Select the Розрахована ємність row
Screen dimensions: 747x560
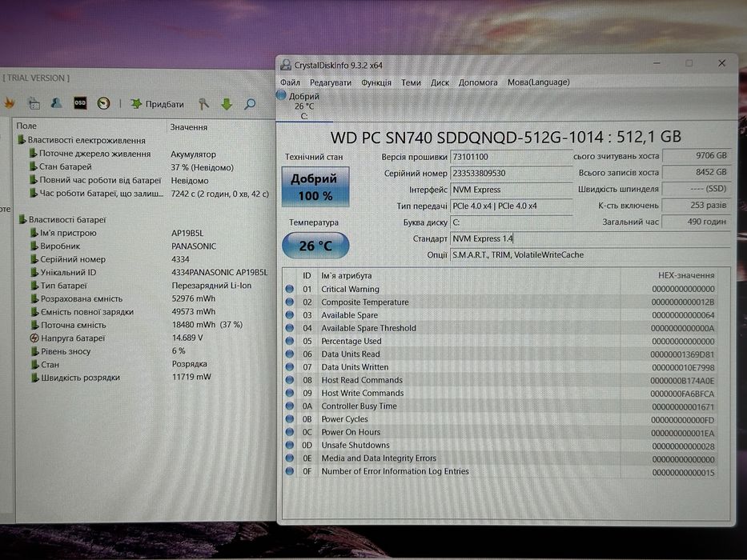(x=143, y=298)
